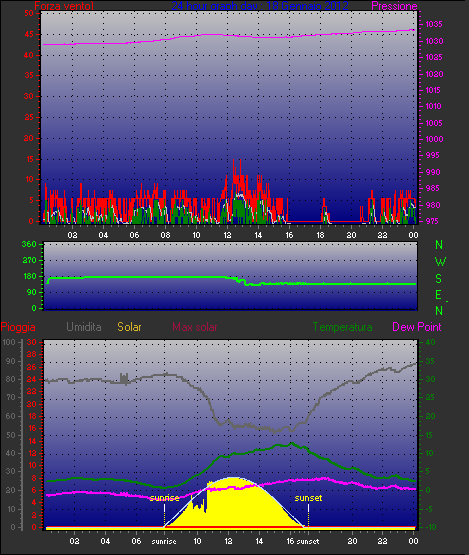Select the Umidita legend label
469x555 pixels.
pyautogui.click(x=84, y=327)
